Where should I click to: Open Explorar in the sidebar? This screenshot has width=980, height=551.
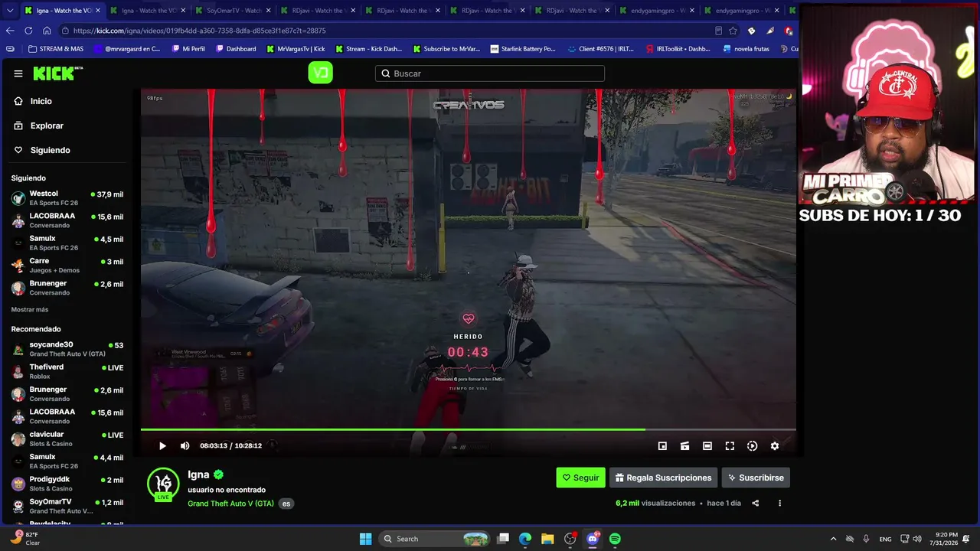pyautogui.click(x=46, y=126)
